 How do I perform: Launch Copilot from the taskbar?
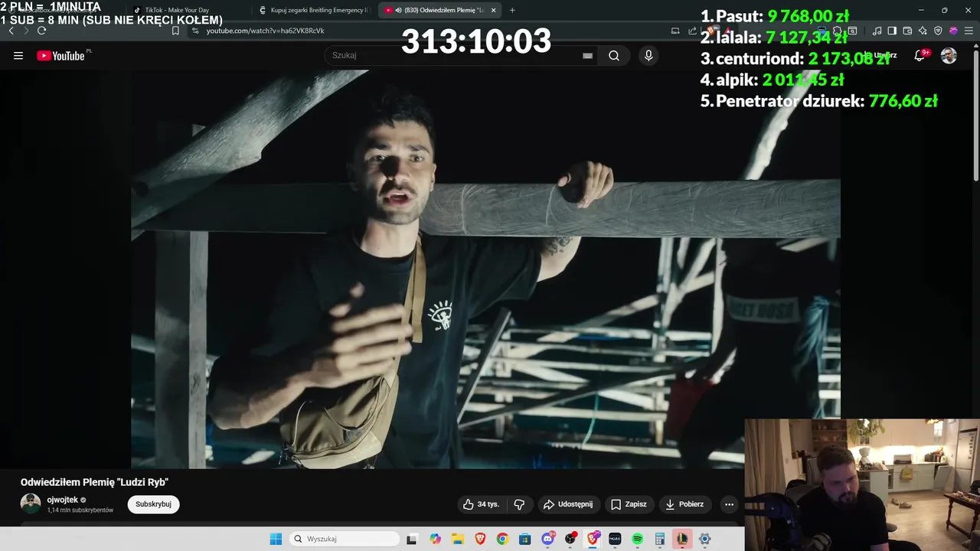click(436, 539)
